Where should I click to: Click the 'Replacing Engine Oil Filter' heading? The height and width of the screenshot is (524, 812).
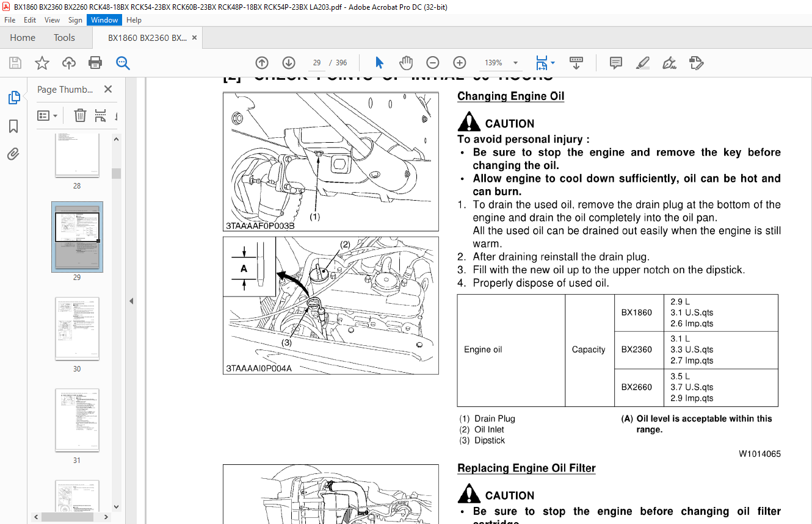point(526,468)
